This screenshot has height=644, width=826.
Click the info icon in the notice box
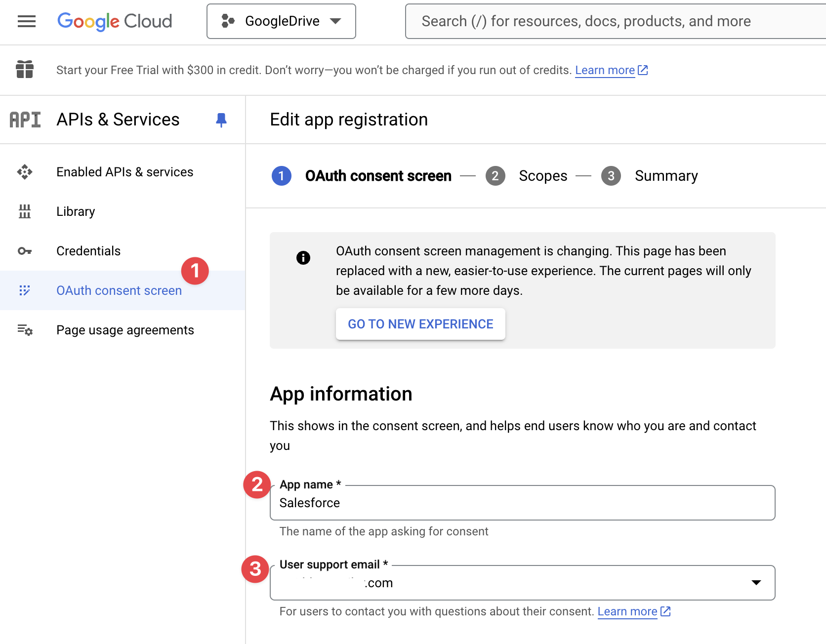(x=303, y=257)
